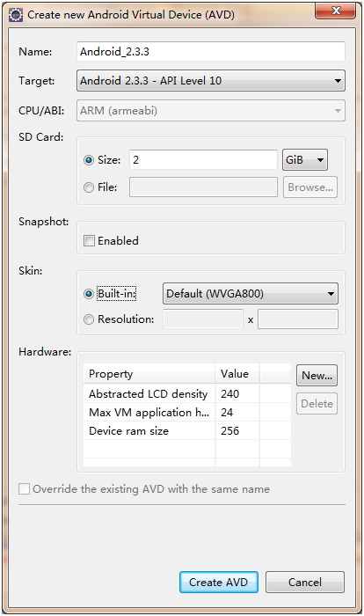Add new hardware property with New...
Image resolution: width=364 pixels, height=616 pixels.
[x=317, y=376]
